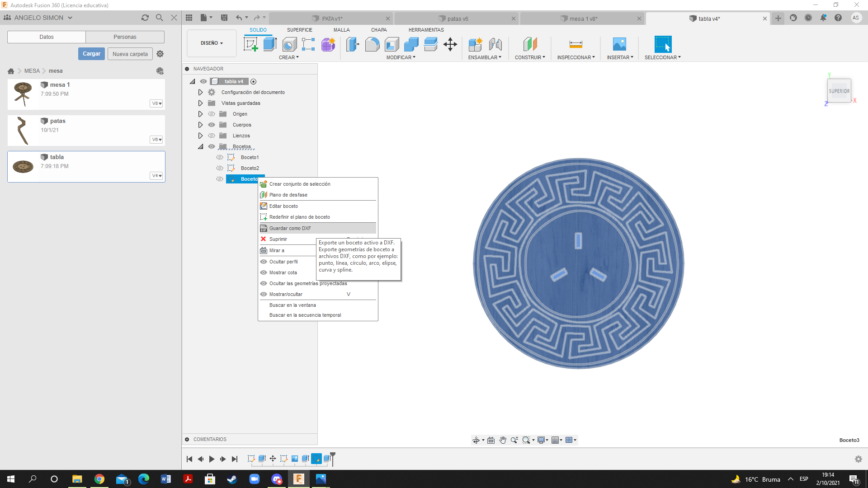Expand Configuración del documento node
868x488 pixels.
pos(200,92)
